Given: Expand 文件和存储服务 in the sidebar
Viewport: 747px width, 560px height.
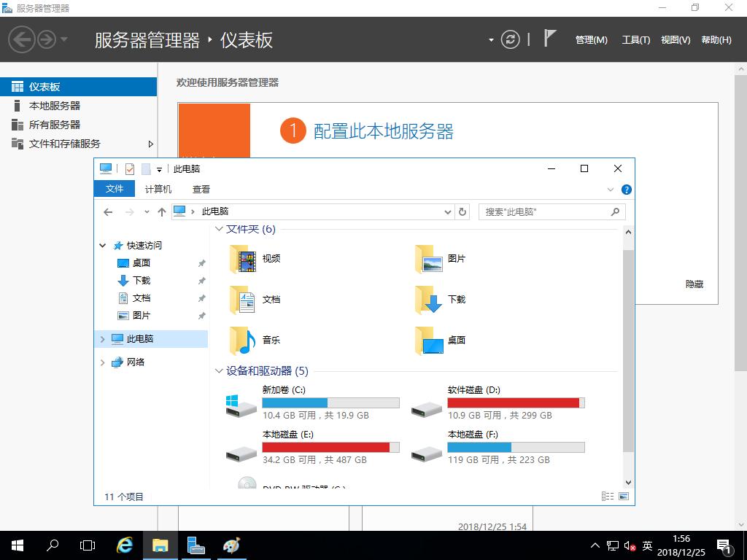Looking at the screenshot, I should pos(151,144).
